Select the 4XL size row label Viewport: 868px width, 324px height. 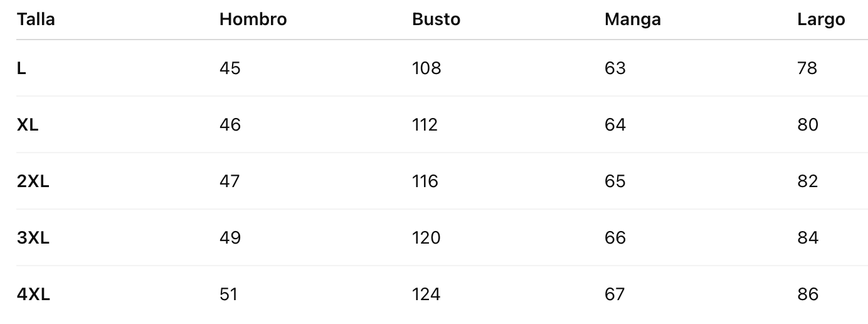33,294
